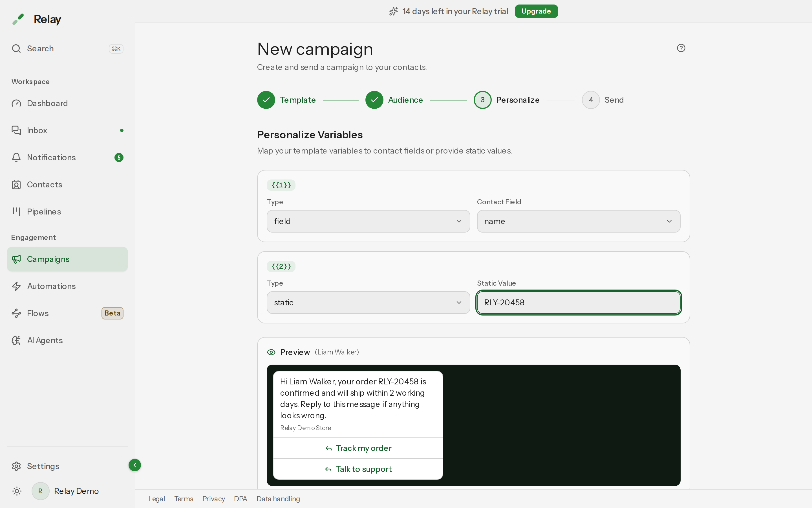
Task: Go back to the Template step
Action: (x=286, y=100)
